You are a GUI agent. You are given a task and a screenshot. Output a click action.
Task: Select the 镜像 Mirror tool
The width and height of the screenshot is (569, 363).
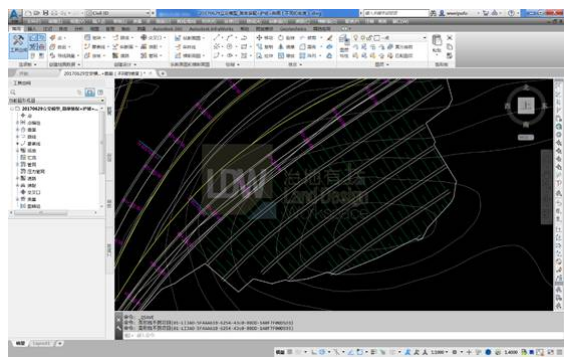click(286, 47)
